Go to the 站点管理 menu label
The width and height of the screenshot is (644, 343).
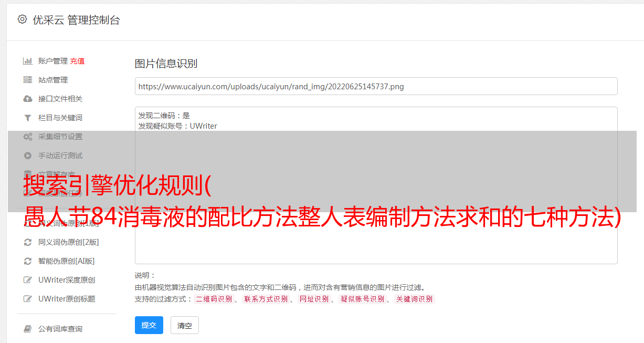pos(53,80)
